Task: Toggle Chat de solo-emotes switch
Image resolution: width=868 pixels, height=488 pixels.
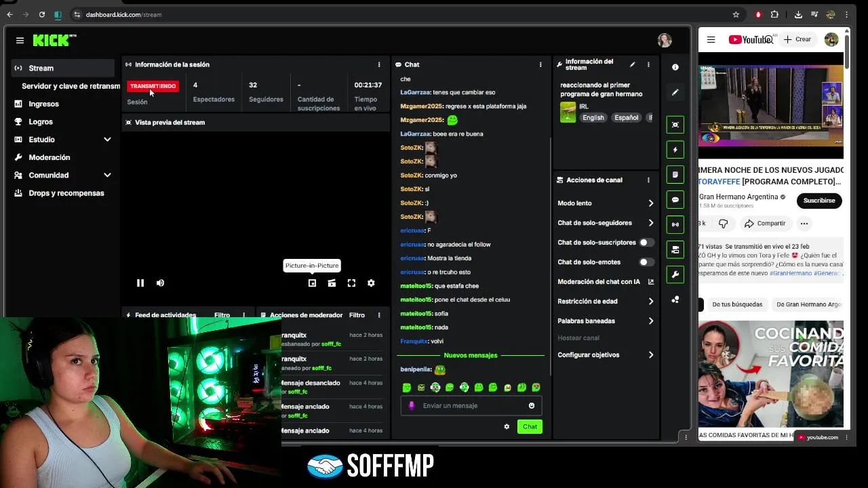Action: pyautogui.click(x=647, y=262)
